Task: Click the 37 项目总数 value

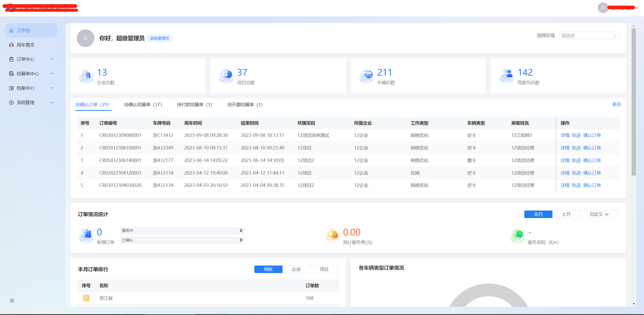Action: click(242, 73)
